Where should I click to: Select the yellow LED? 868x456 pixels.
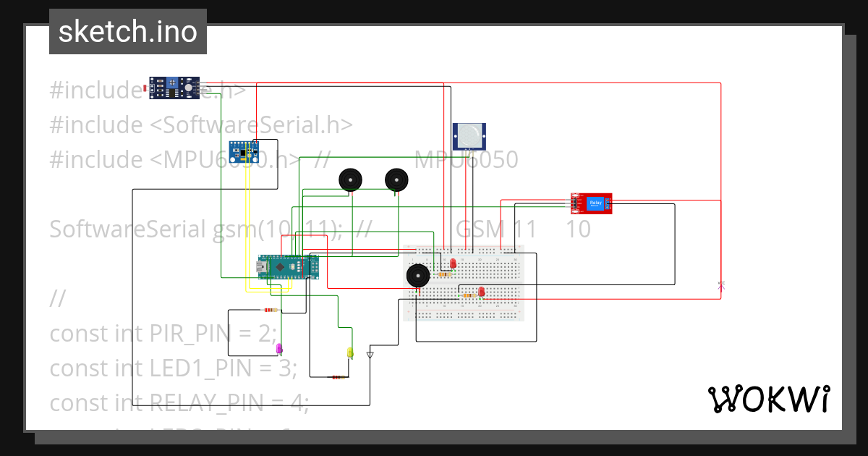point(350,352)
